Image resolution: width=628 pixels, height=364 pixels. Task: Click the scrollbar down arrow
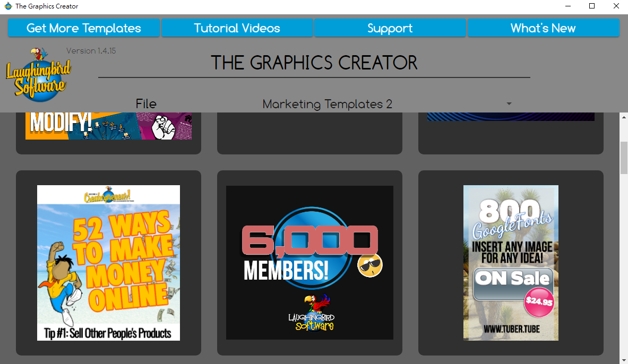pos(624,360)
